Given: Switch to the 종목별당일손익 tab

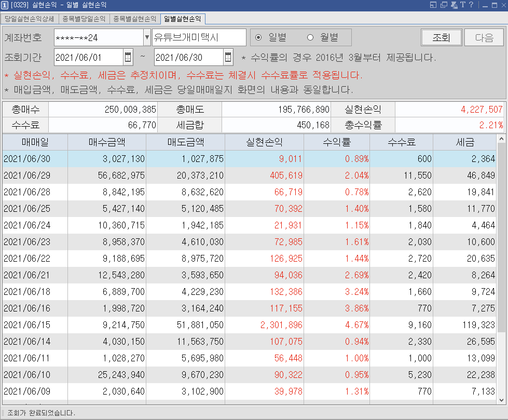Looking at the screenshot, I should click(84, 19).
